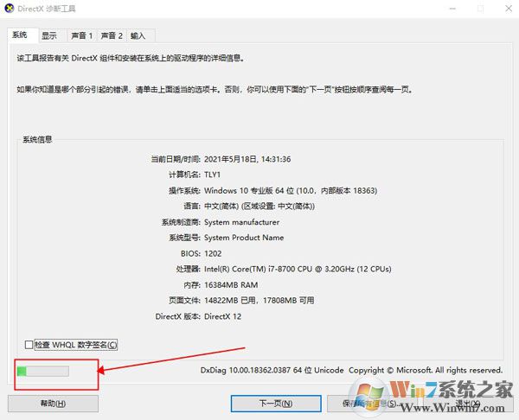Click the System manufacturer value
Viewport: 519px width, 420px height.
click(241, 222)
